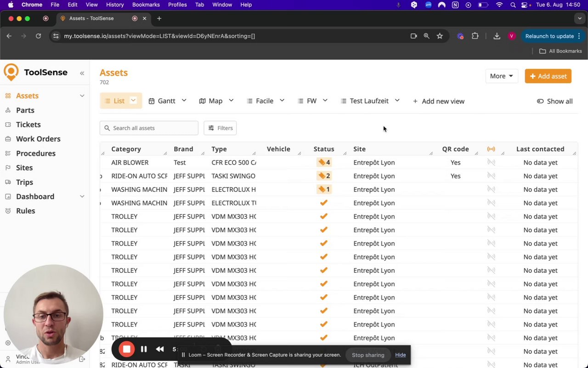Open Spotlight search in the menu bar

[513, 5]
